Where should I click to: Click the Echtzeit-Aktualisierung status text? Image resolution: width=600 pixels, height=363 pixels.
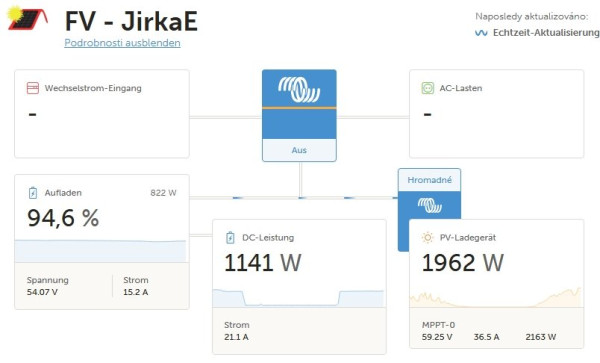(546, 33)
